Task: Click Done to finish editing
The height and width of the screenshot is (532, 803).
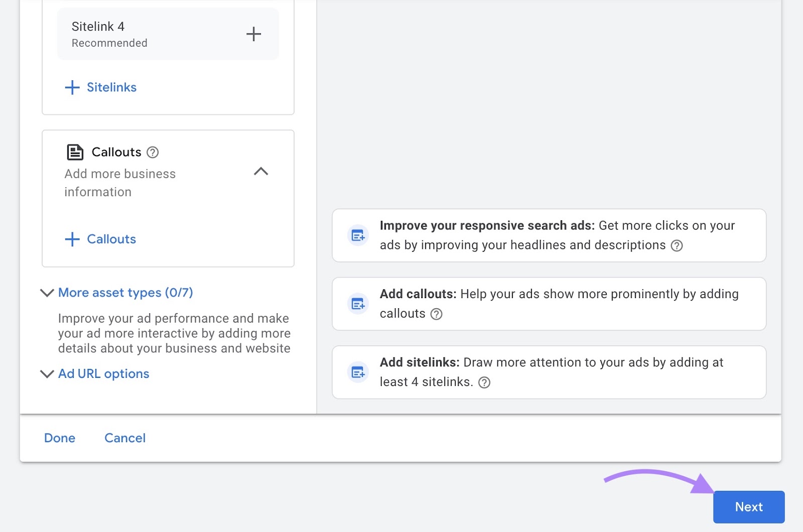Action: coord(59,438)
